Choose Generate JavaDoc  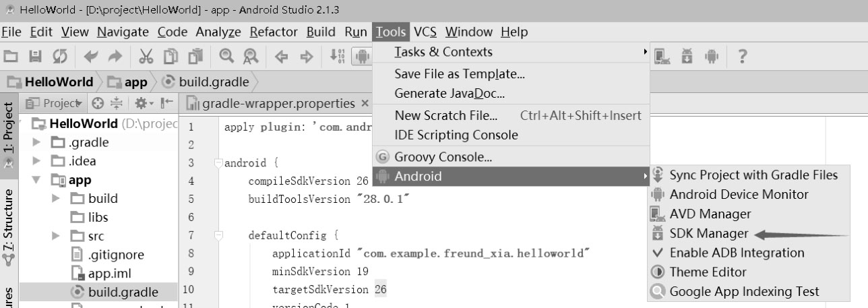pos(511,93)
